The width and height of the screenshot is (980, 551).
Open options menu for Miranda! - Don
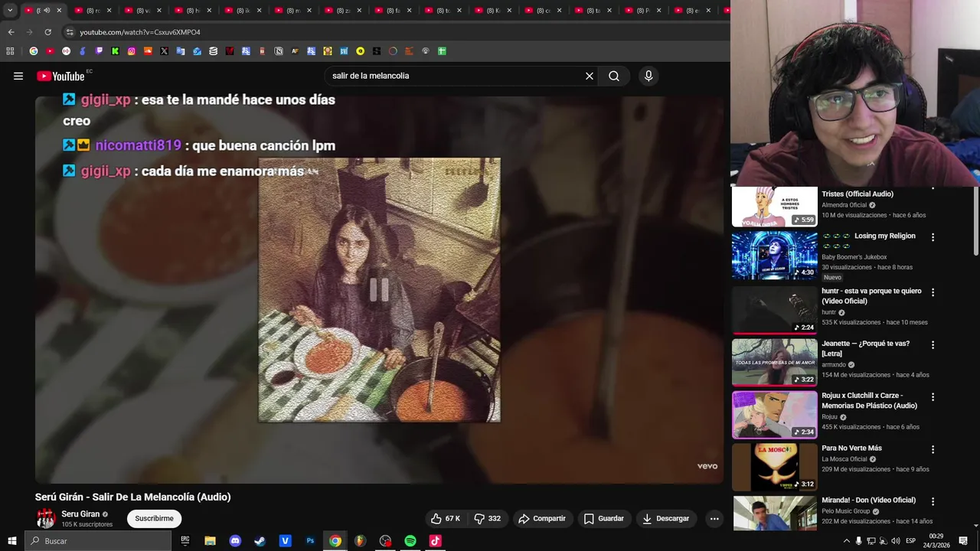point(933,502)
